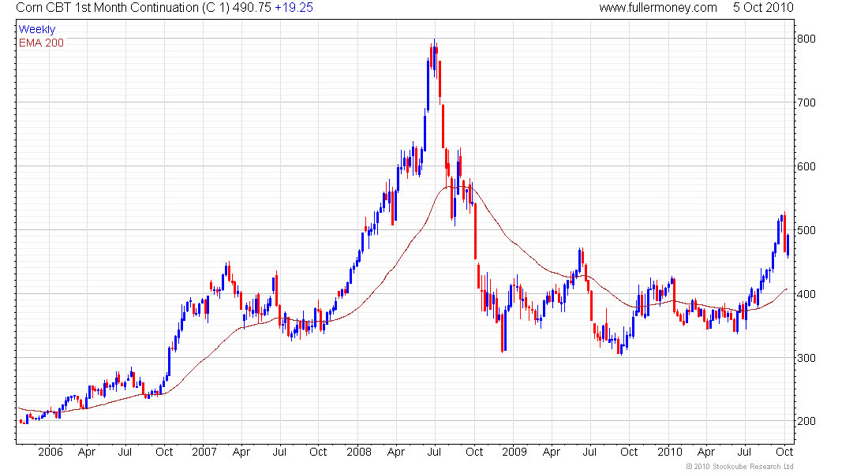Click the 2008 year label on time axis
The width and height of the screenshot is (868, 473).
pos(359,452)
